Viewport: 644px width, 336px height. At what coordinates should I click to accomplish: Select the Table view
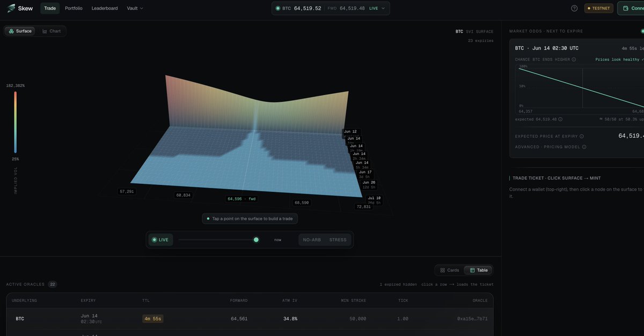tap(478, 270)
